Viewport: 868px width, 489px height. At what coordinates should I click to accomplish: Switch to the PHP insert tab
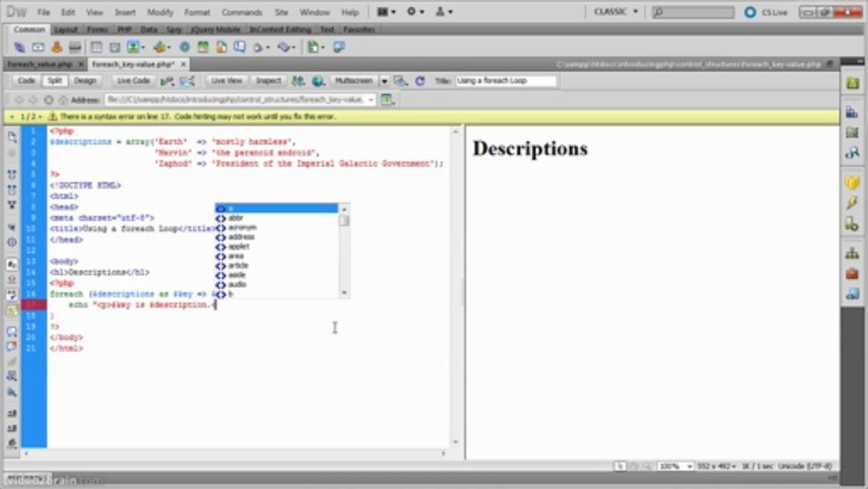tap(124, 30)
